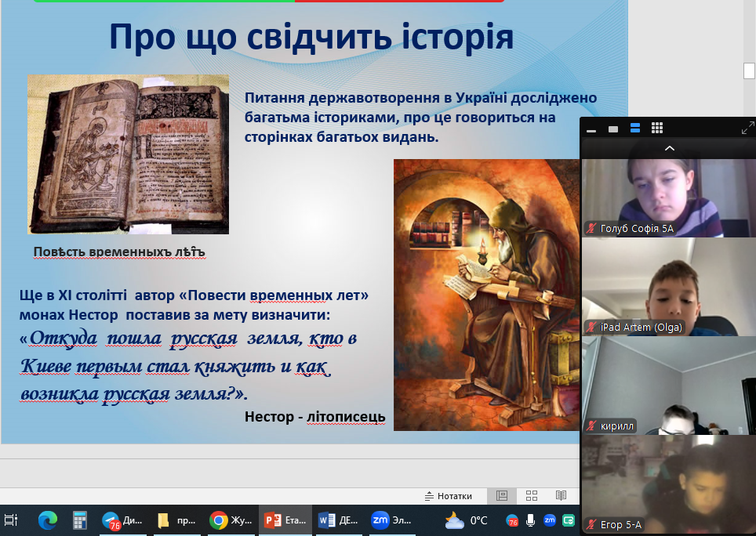The height and width of the screenshot is (536, 756).
Task: Open Zoom taskbar window Эл...
Action: tap(391, 520)
